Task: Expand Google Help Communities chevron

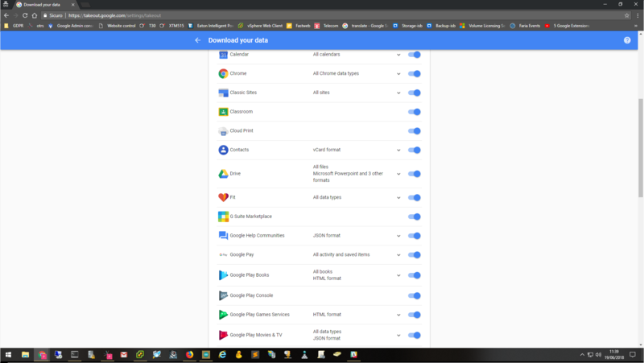Action: [398, 236]
